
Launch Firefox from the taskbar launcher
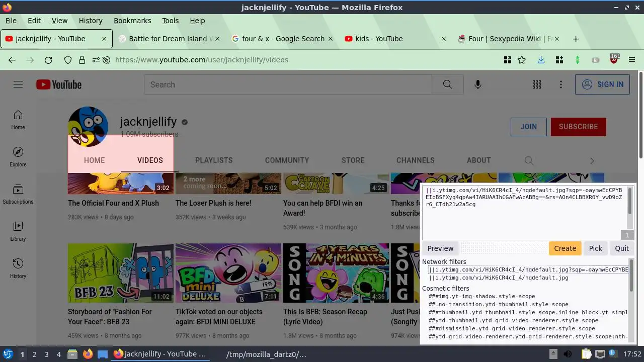click(x=88, y=354)
